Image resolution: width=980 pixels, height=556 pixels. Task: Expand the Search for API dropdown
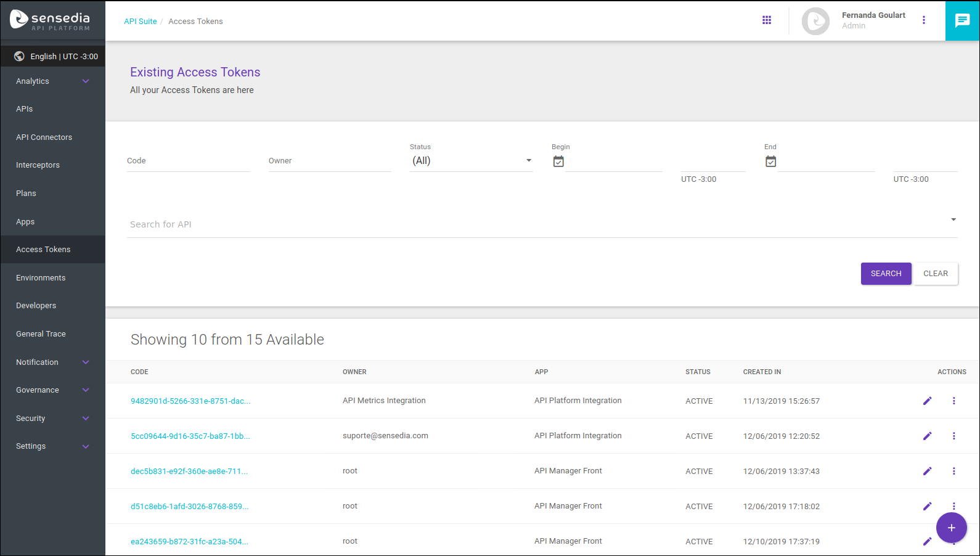click(953, 220)
